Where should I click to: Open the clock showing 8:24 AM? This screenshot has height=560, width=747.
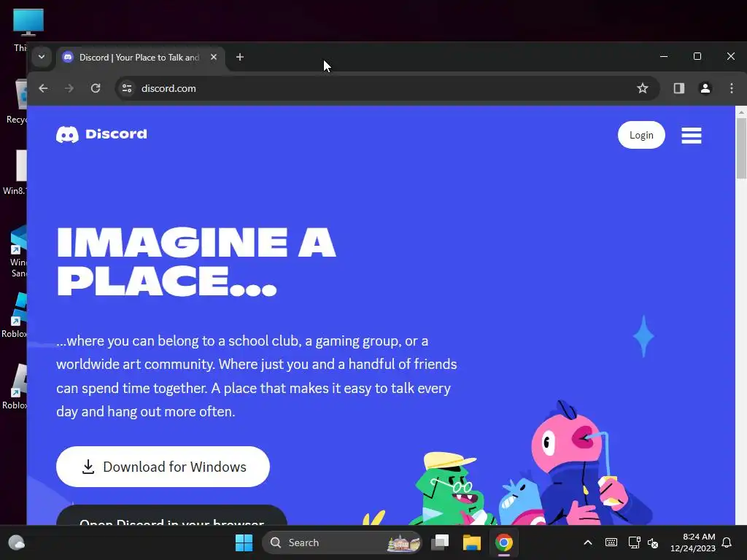[693, 542]
